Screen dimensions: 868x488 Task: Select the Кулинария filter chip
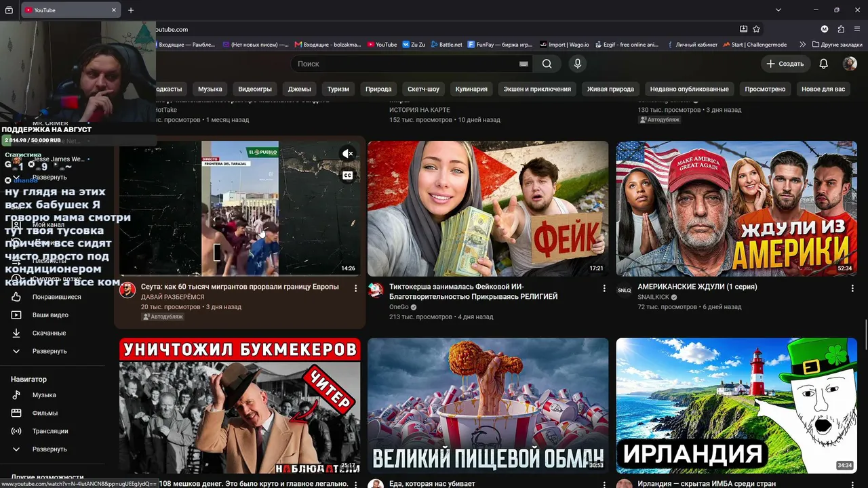pos(471,89)
